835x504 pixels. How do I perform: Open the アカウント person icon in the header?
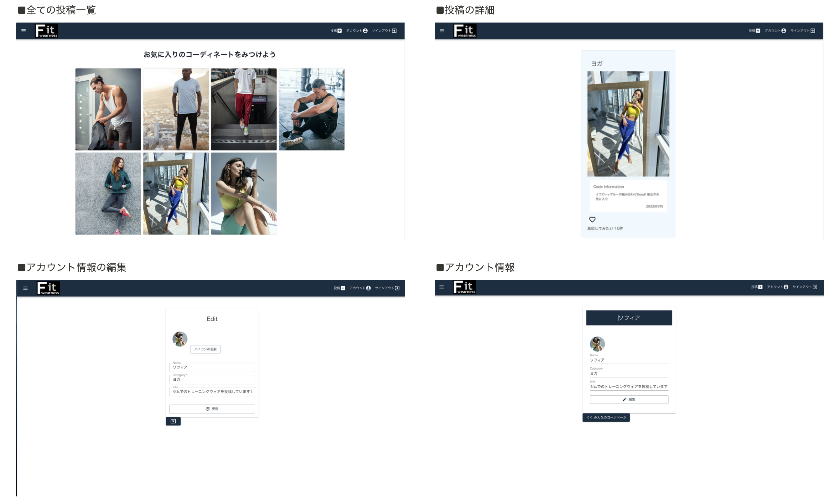click(365, 30)
